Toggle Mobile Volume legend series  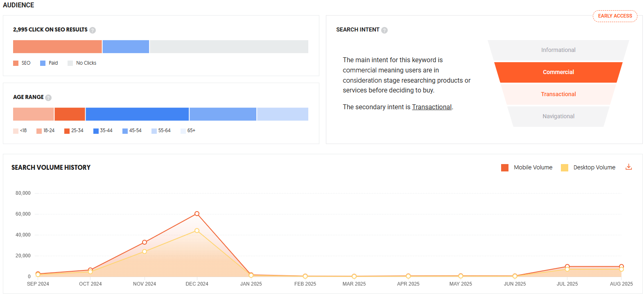pos(526,167)
